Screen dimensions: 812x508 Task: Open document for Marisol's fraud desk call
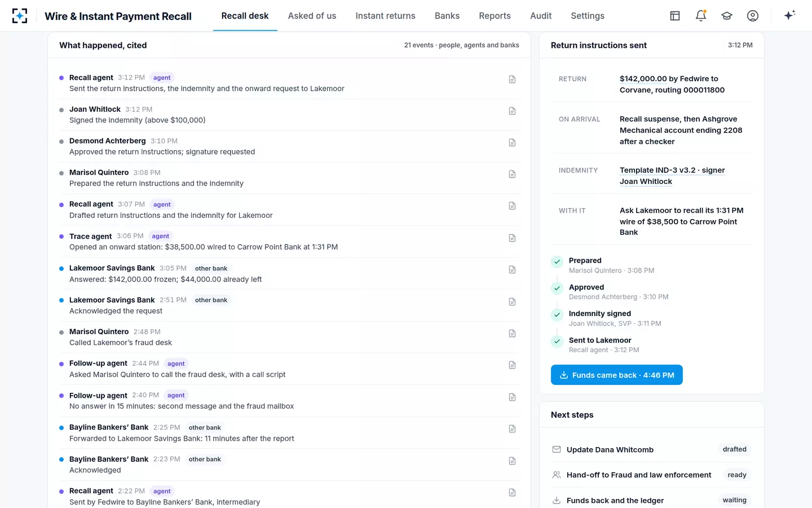[512, 334]
